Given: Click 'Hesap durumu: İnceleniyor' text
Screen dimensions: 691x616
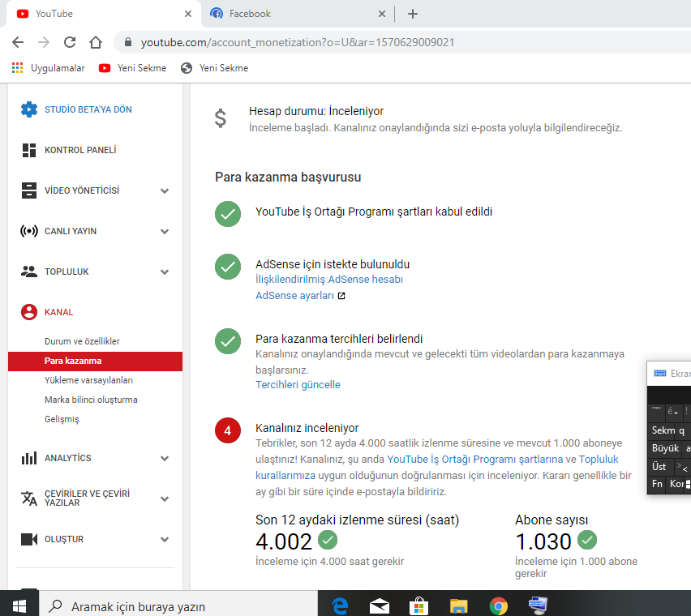Looking at the screenshot, I should click(x=316, y=111).
